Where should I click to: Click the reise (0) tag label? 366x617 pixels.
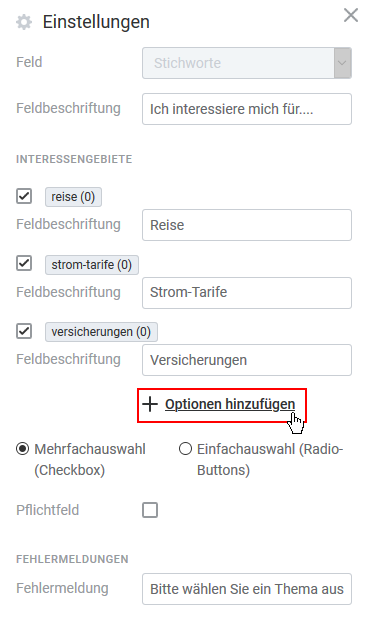pyautogui.click(x=73, y=197)
